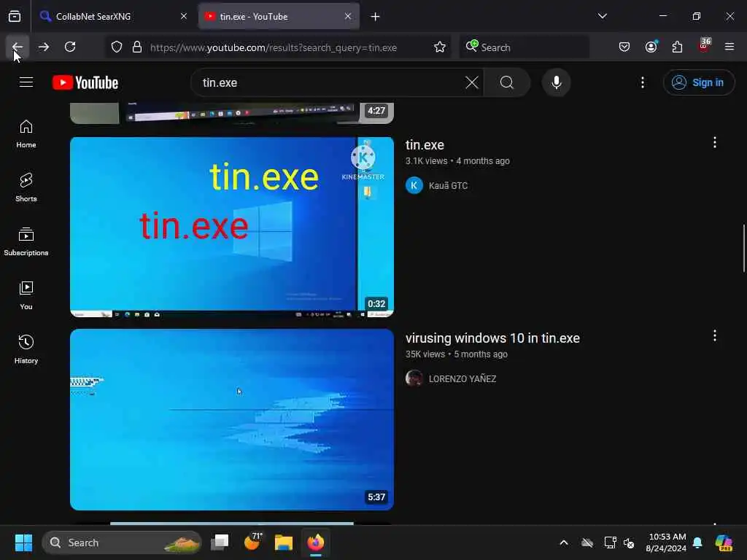Open the Windows Start menu

(x=23, y=542)
